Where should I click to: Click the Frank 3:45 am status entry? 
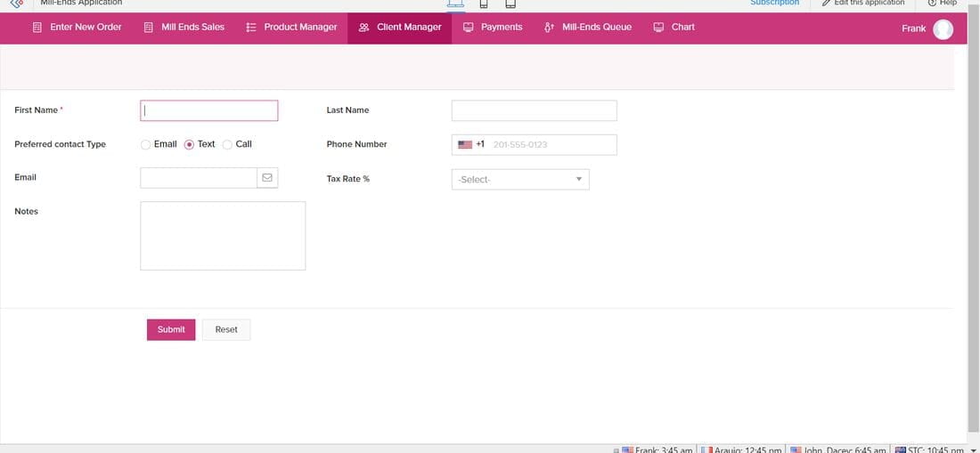tap(657, 449)
